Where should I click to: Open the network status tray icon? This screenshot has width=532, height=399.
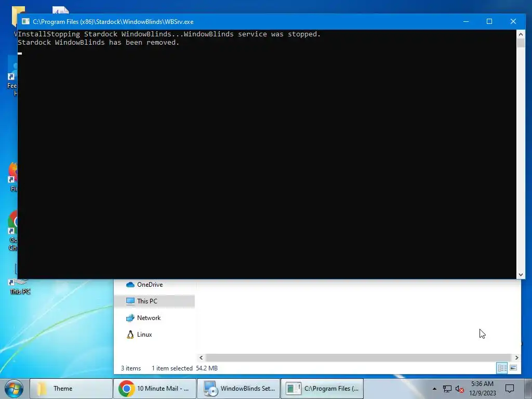pos(447,389)
